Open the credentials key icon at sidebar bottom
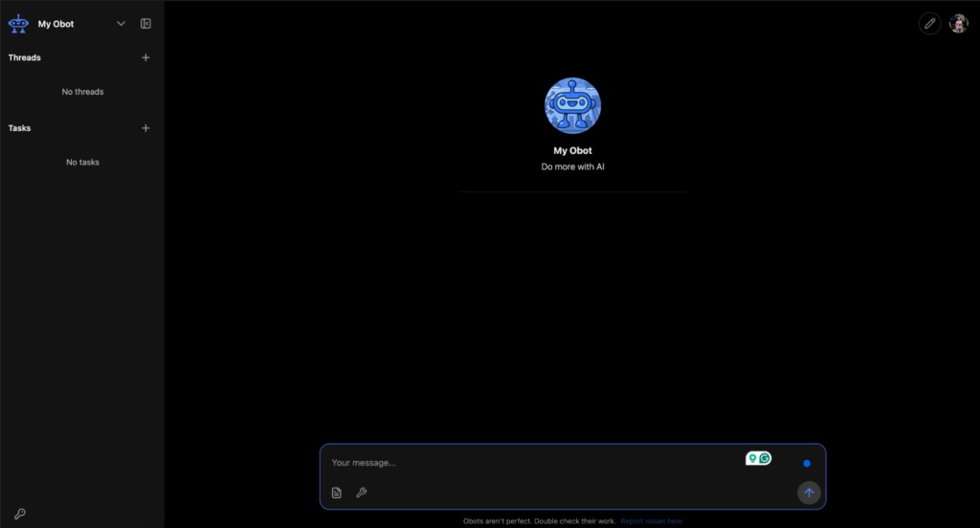This screenshot has height=528, width=980. 20,514
